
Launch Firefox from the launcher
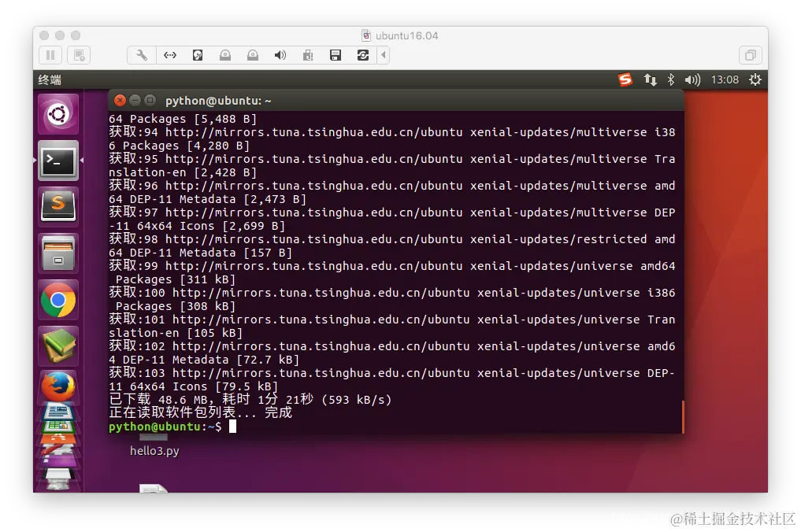(x=58, y=387)
